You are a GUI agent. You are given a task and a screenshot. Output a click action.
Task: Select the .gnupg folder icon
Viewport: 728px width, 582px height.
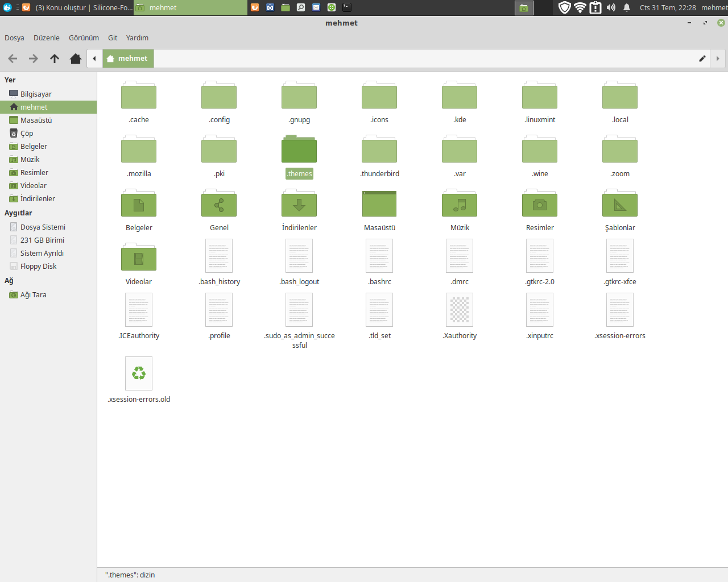[x=299, y=95]
